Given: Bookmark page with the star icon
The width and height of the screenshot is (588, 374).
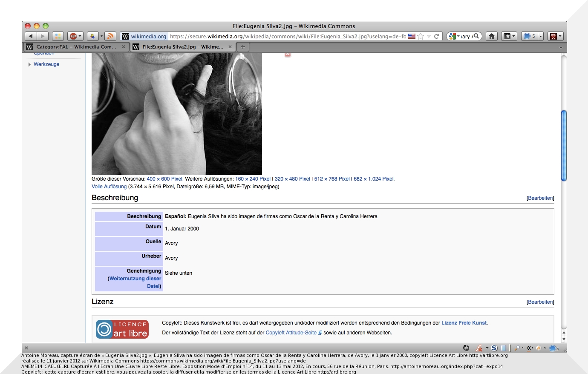Looking at the screenshot, I should pyautogui.click(x=421, y=36).
